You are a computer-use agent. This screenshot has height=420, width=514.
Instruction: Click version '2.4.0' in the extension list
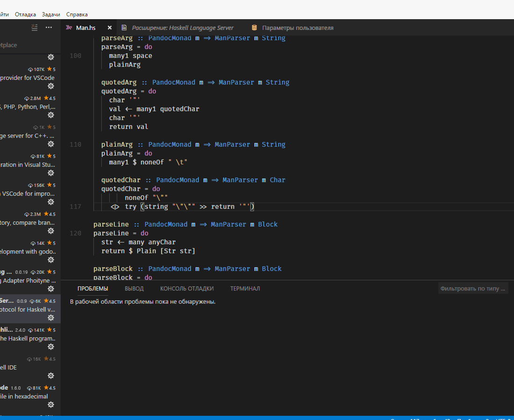20,330
